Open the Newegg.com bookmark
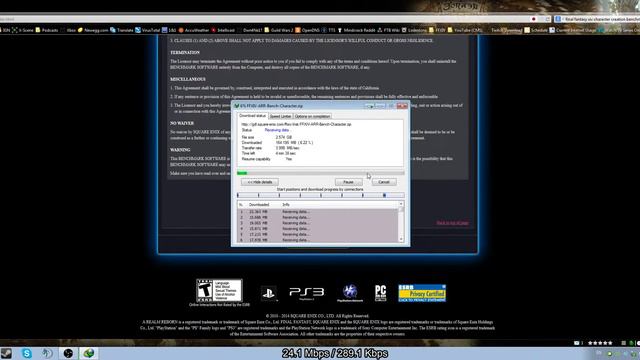 (x=93, y=30)
